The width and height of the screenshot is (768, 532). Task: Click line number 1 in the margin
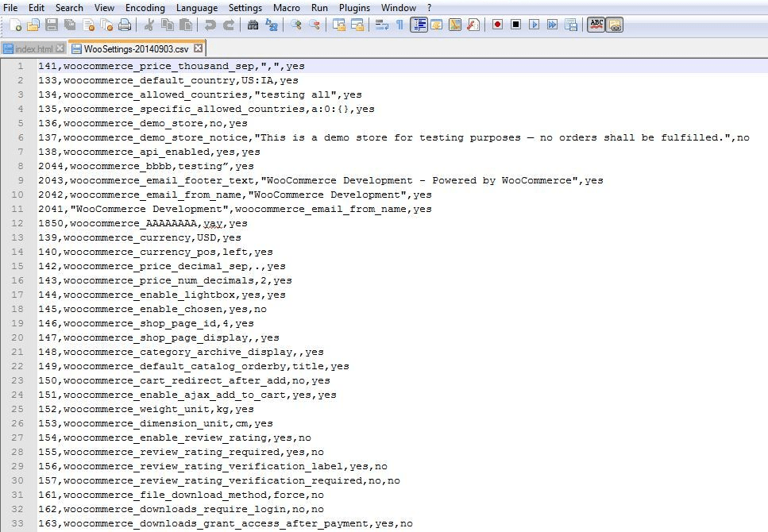point(21,66)
